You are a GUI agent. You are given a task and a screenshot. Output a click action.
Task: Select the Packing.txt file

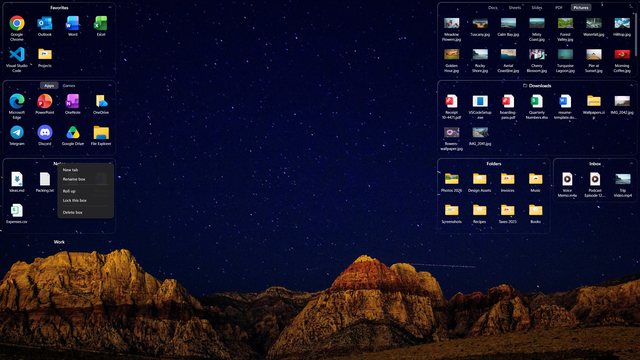45,179
